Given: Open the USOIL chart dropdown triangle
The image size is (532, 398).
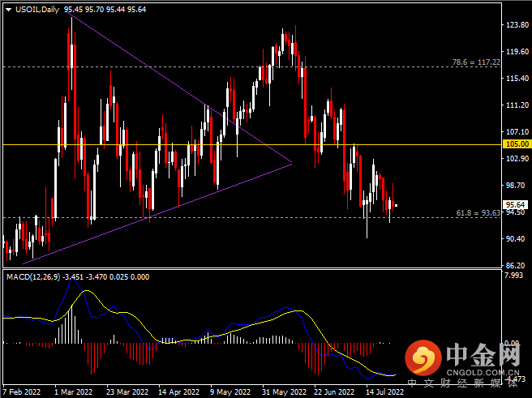Looking at the screenshot, I should point(9,10).
